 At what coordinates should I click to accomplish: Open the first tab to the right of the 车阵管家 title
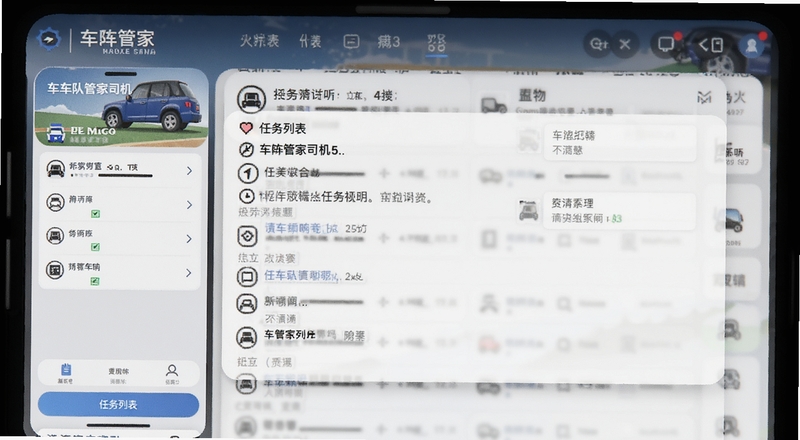260,41
